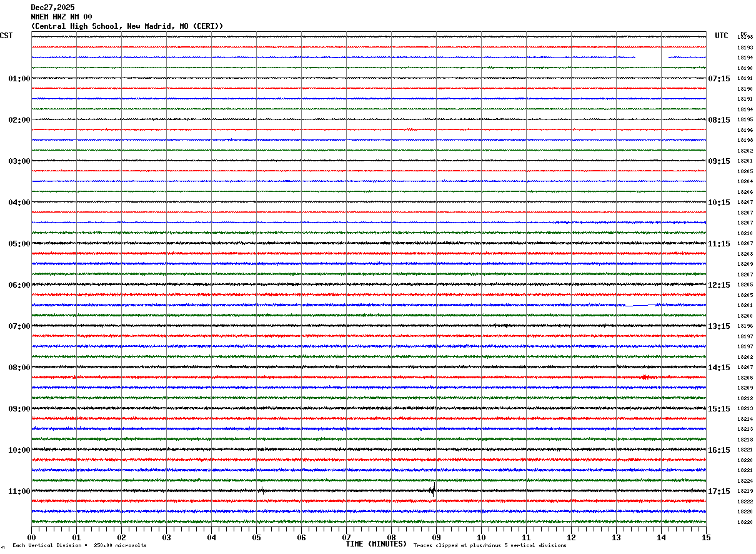
Task: Click minute "04" on the bottom time axis
Action: pyautogui.click(x=211, y=537)
